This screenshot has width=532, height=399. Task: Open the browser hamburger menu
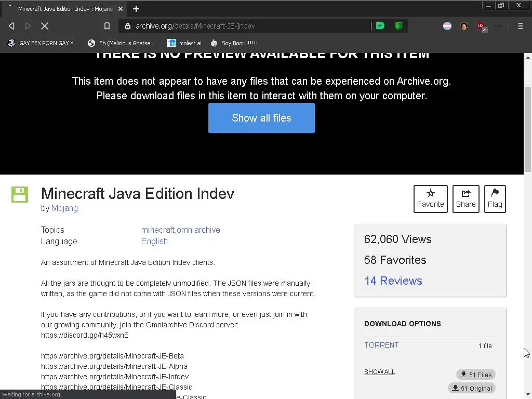(x=520, y=26)
